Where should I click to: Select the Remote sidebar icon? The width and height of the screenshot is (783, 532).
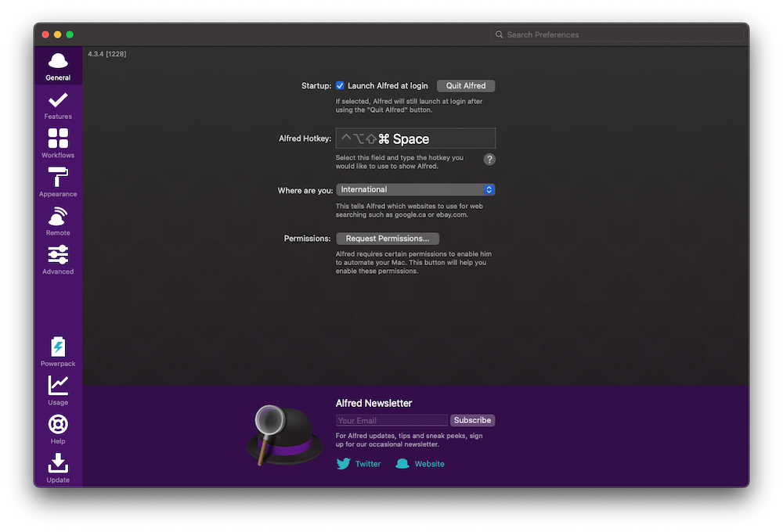58,217
